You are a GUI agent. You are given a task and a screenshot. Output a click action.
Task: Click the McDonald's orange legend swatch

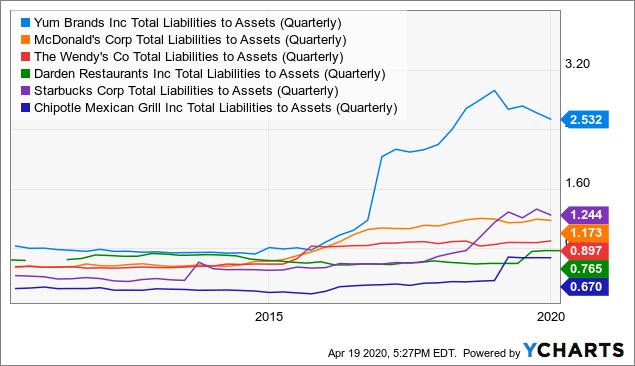click(x=26, y=40)
